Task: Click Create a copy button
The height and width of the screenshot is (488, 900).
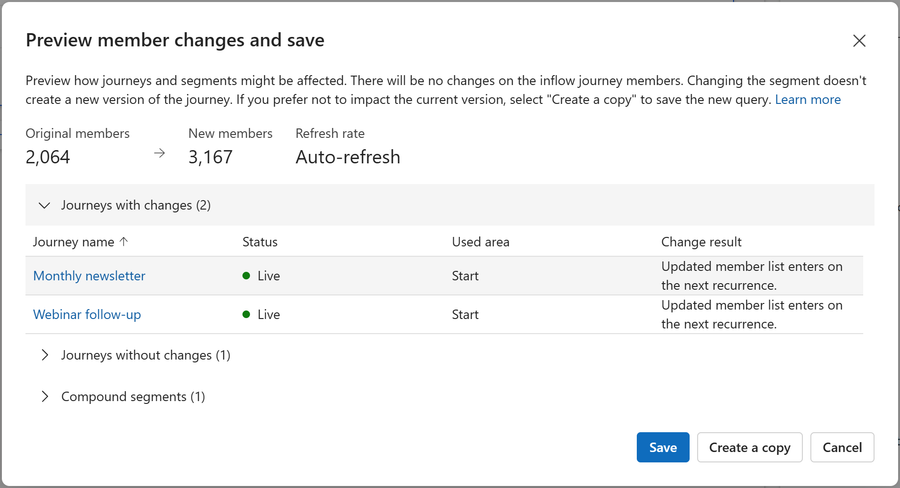Action: pyautogui.click(x=750, y=447)
